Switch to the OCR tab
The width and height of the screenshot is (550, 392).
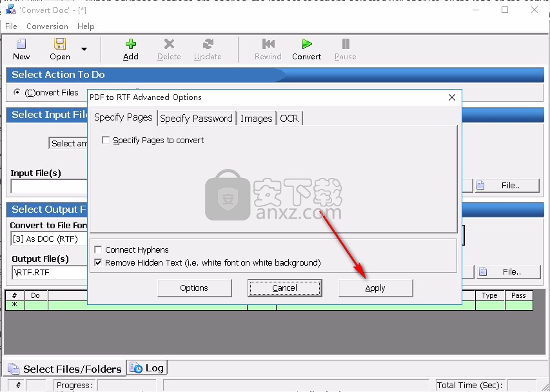pyautogui.click(x=289, y=119)
